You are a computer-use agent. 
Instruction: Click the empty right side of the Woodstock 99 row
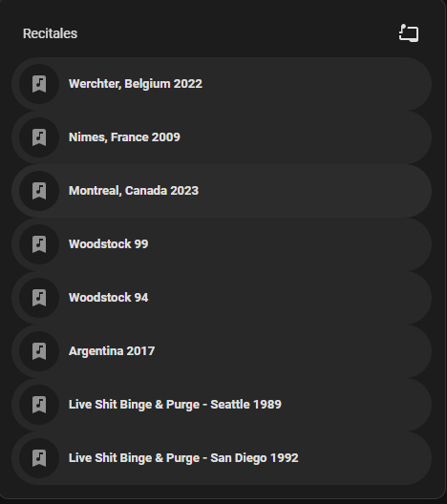tap(289, 244)
